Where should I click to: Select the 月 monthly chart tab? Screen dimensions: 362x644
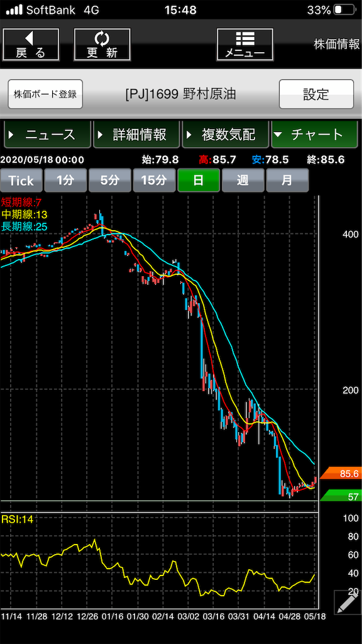(x=287, y=180)
